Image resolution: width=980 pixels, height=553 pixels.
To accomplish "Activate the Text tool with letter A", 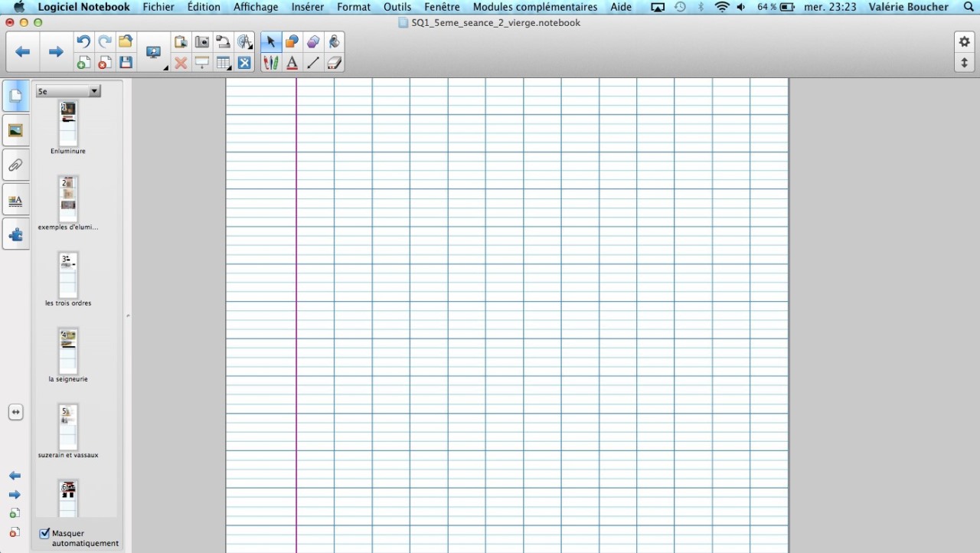I will coord(292,64).
